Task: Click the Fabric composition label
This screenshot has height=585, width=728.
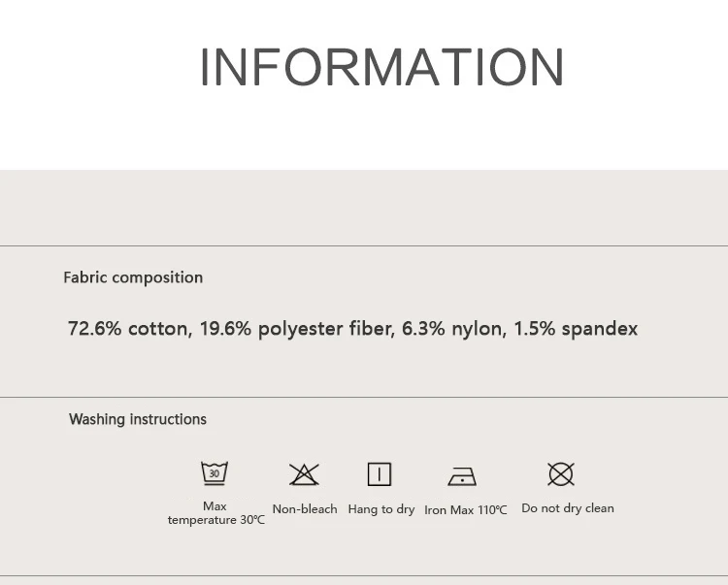Action: [133, 277]
